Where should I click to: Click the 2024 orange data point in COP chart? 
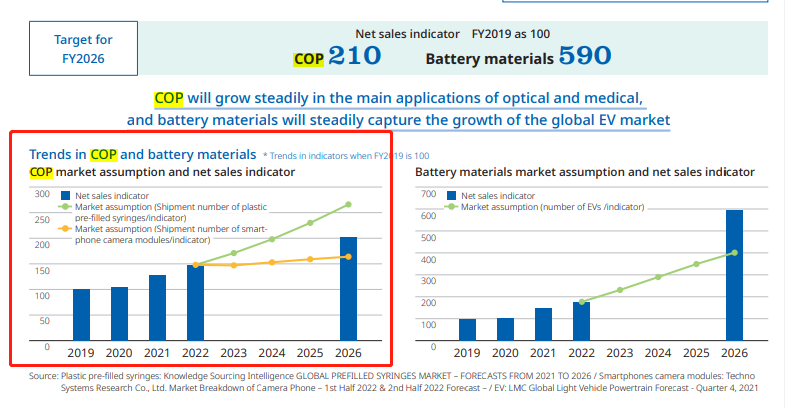click(x=272, y=262)
